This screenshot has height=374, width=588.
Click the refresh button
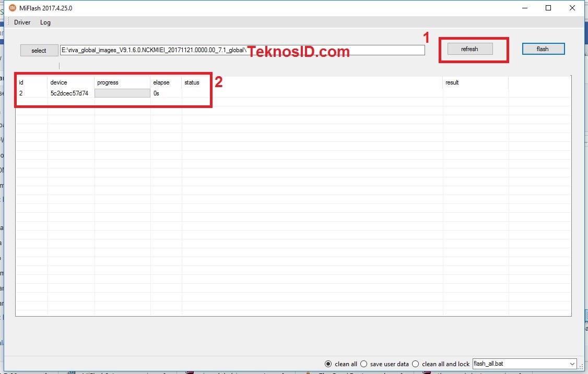(470, 49)
